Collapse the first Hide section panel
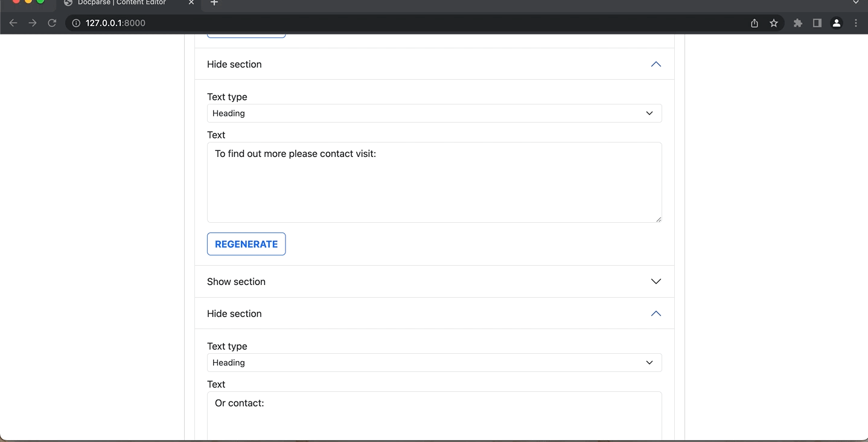 [656, 64]
